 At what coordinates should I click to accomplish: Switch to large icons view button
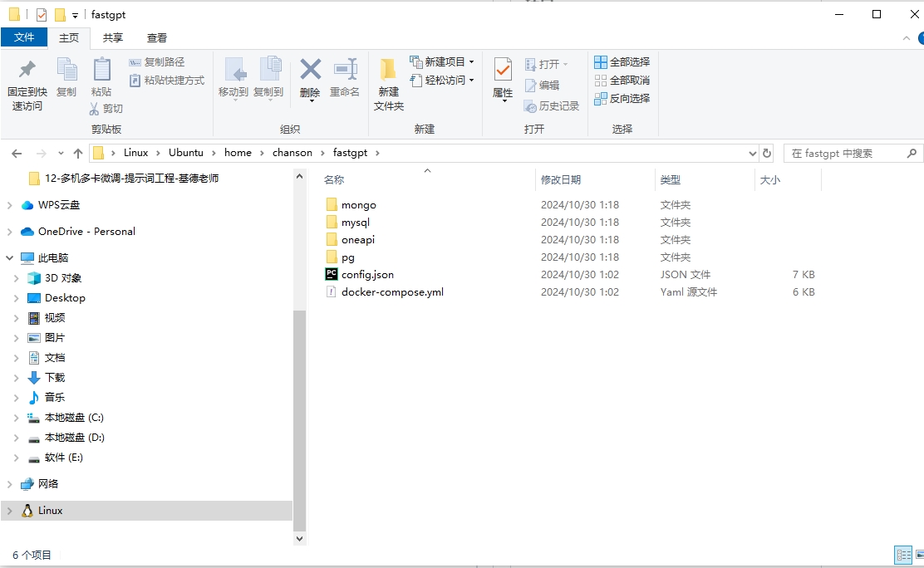(x=921, y=555)
